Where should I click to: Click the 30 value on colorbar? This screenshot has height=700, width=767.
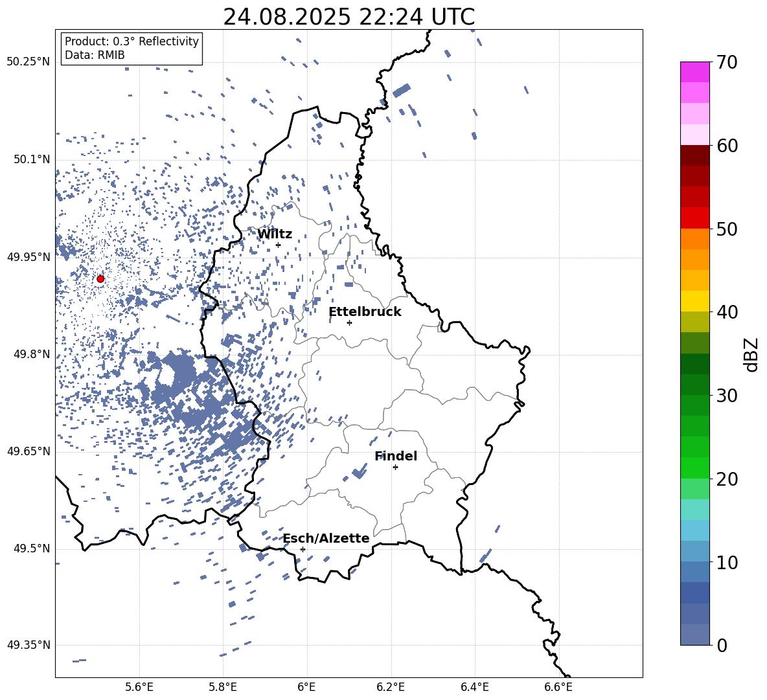coord(726,396)
